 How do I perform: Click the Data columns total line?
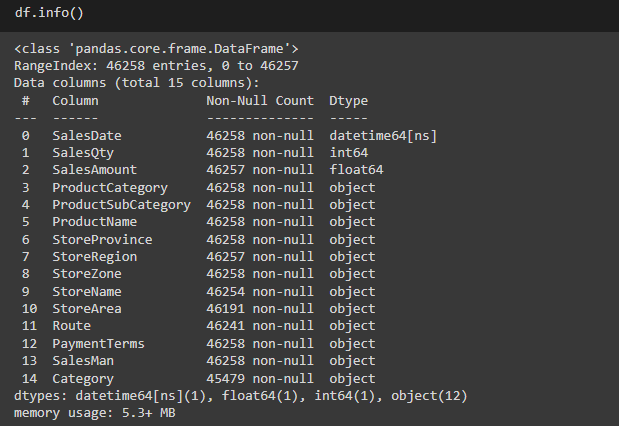tap(137, 83)
